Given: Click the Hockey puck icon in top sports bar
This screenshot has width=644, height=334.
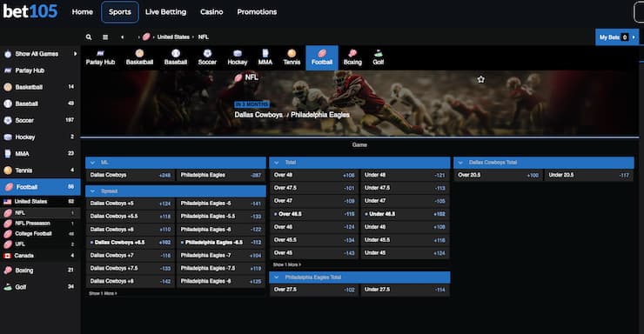Looking at the screenshot, I should pos(238,53).
